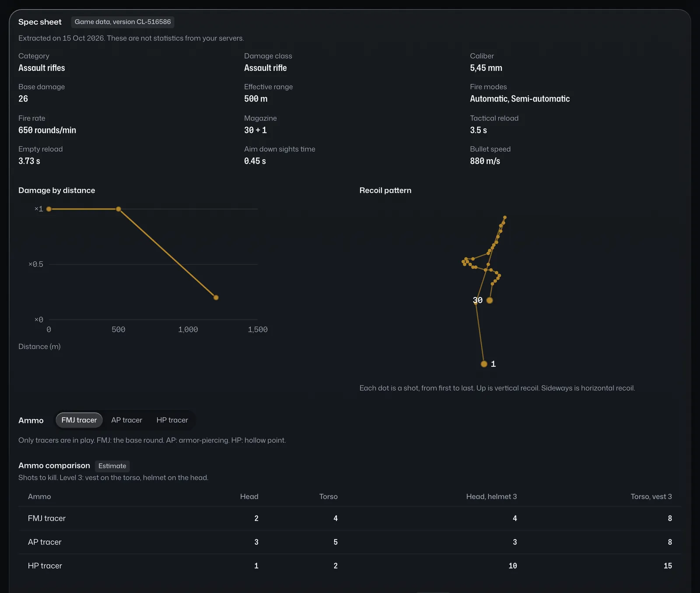Switch to AP tracer ammo

click(126, 420)
